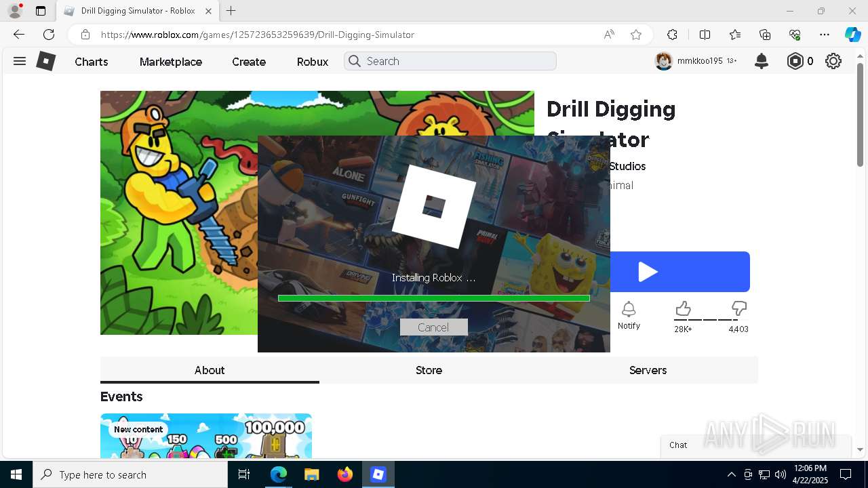This screenshot has width=868, height=488.
Task: Switch to the Servers tab
Action: tap(648, 370)
